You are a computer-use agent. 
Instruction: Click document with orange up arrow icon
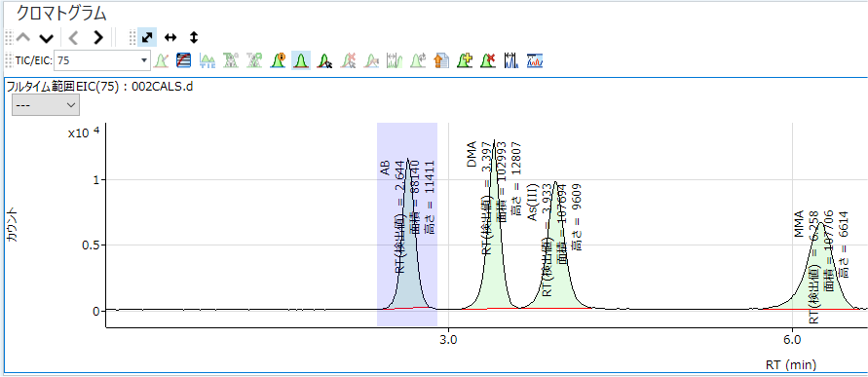(x=440, y=60)
